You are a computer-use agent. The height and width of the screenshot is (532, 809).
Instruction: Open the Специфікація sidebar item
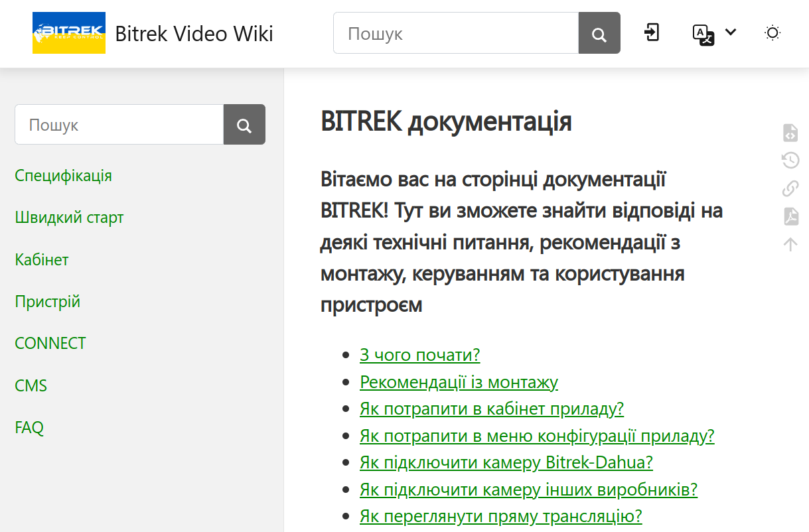point(64,176)
